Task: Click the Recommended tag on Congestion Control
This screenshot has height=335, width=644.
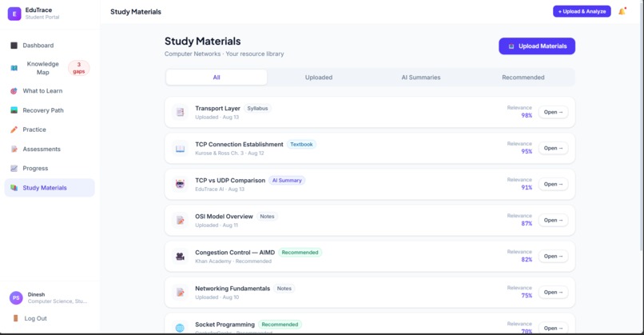Action: (300, 253)
